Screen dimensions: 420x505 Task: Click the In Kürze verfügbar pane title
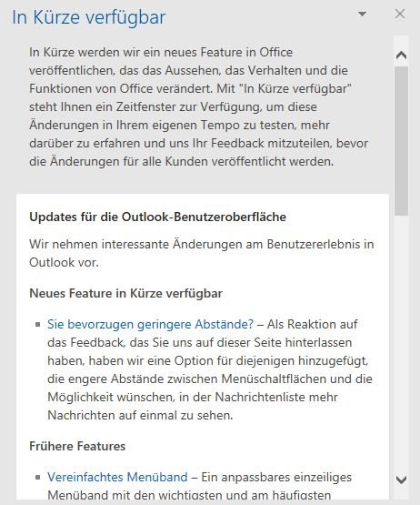coord(89,17)
